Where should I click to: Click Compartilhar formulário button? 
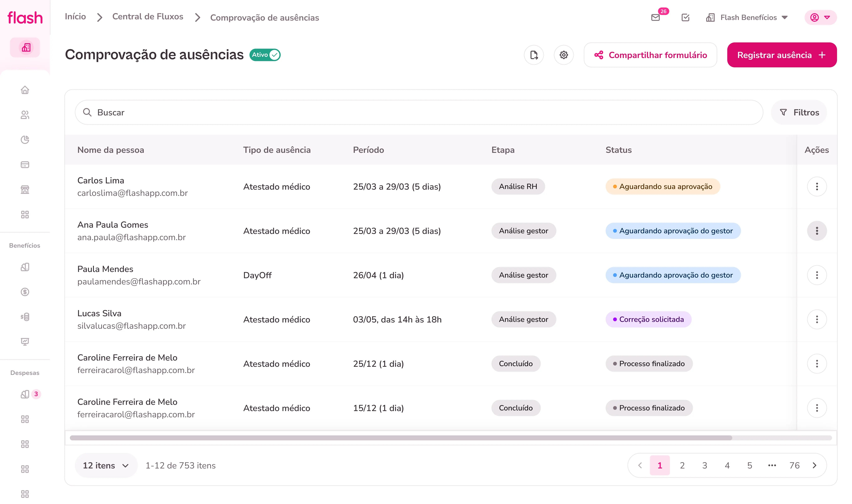650,55
